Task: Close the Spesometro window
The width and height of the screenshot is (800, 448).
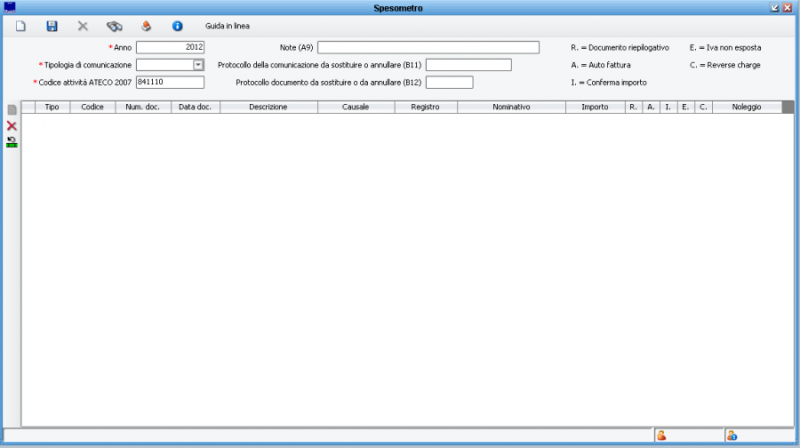Action: click(x=787, y=8)
